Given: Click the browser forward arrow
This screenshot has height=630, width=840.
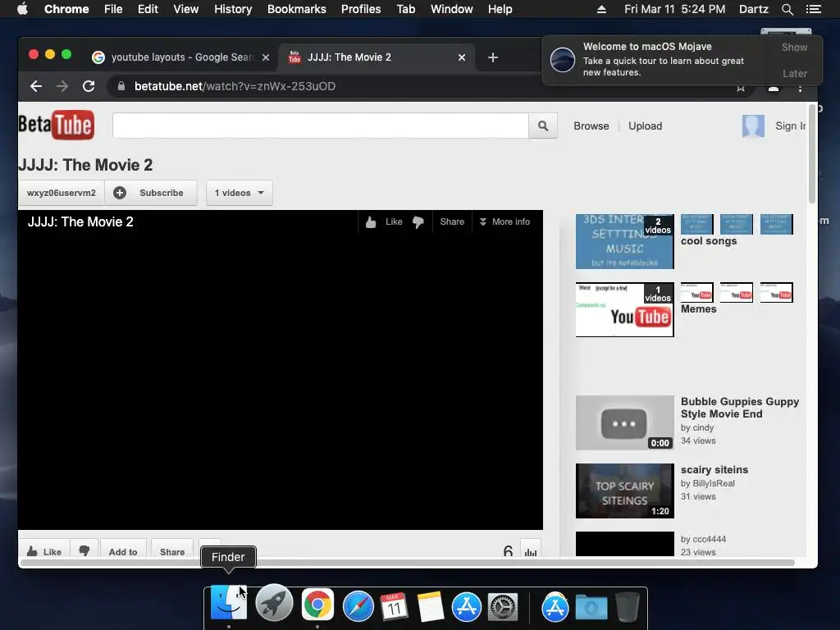Looking at the screenshot, I should 62,86.
